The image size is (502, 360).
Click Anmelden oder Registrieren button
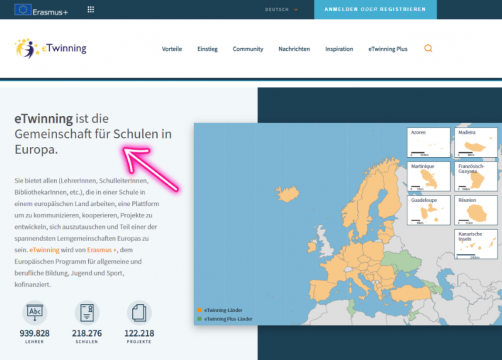[375, 9]
